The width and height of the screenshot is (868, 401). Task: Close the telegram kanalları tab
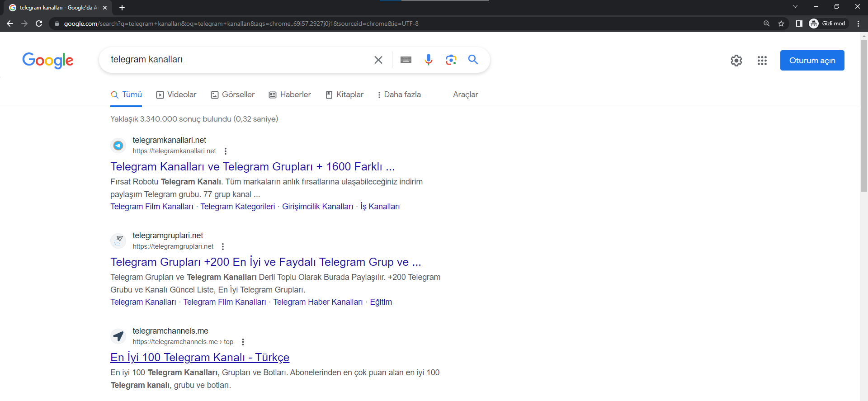pyautogui.click(x=105, y=8)
